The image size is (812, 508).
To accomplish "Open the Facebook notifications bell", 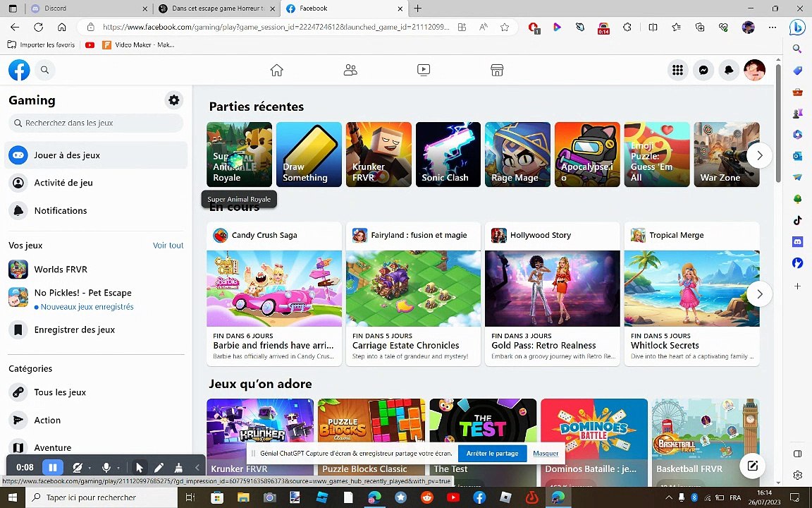I will click(x=729, y=70).
